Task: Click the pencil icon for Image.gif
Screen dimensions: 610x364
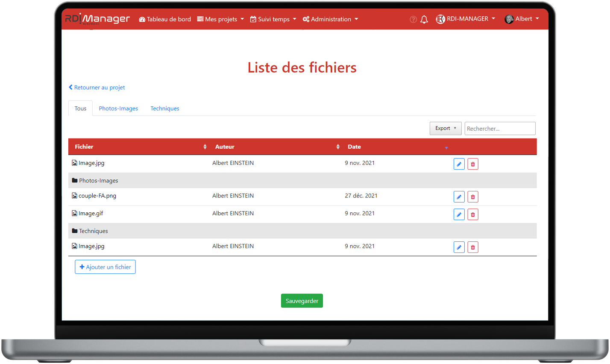Action: click(x=459, y=214)
